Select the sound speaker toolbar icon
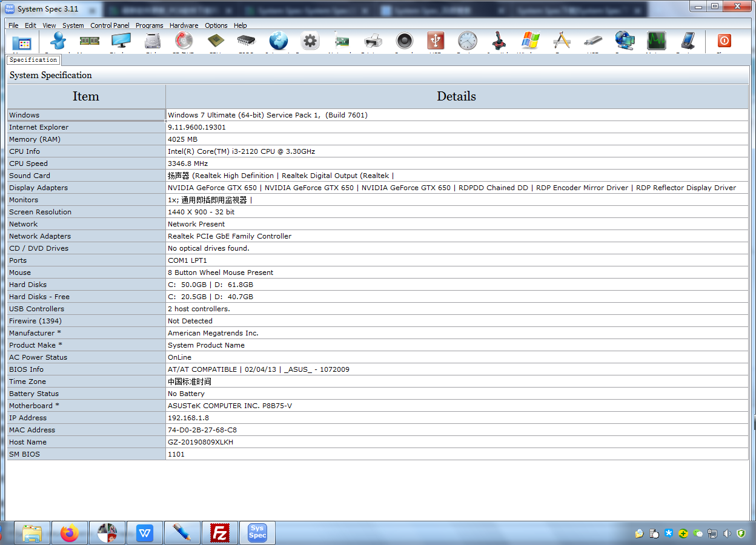The height and width of the screenshot is (545, 756). tap(405, 41)
